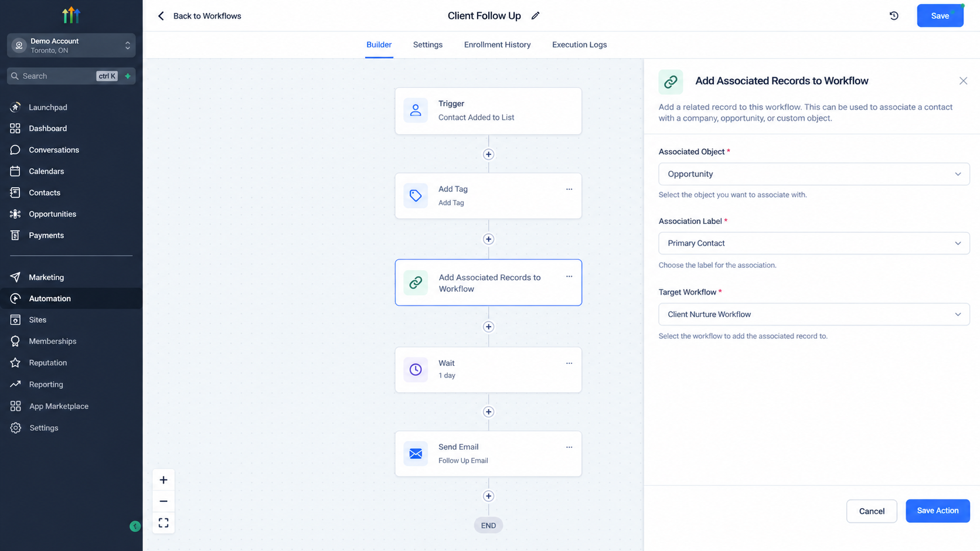Zoom out on the workflow canvas
980x551 pixels.
[x=164, y=501]
